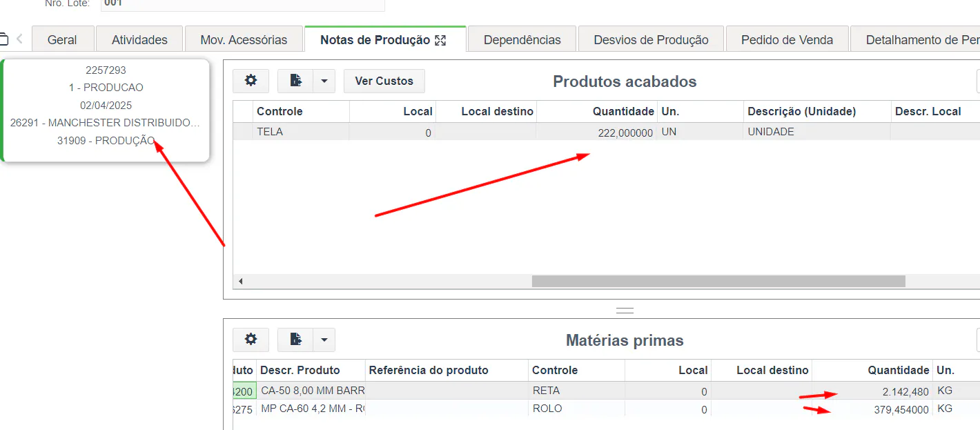Click export document icon in Matérias primas

295,340
